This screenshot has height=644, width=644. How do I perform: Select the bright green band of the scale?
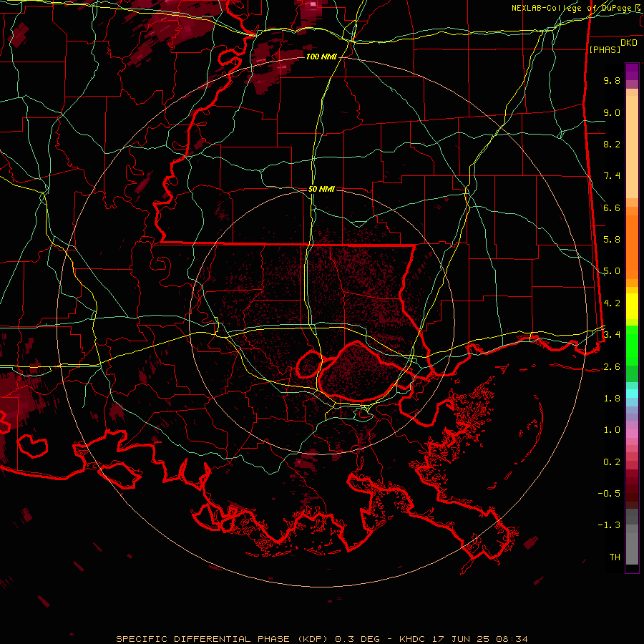[x=632, y=346]
